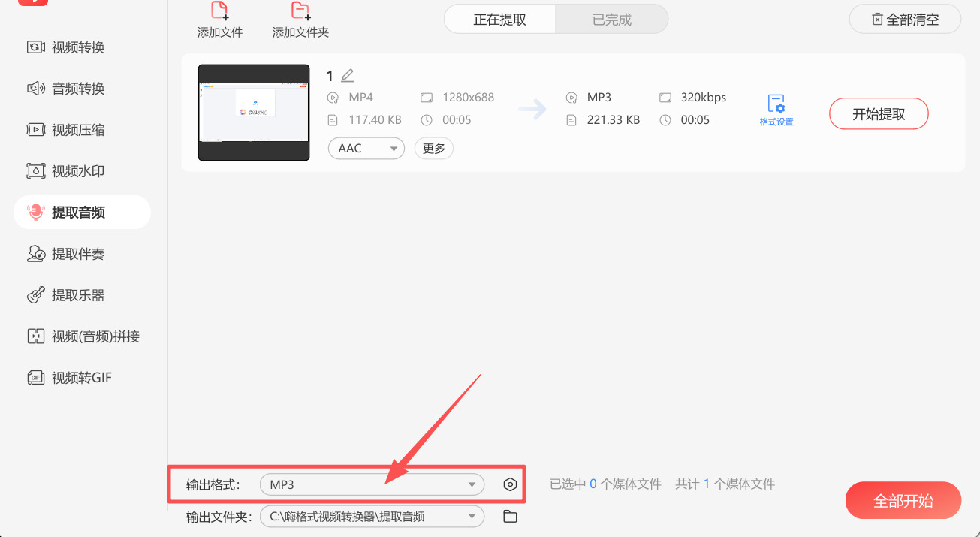The width and height of the screenshot is (980, 537).
Task: Click the 视频水印 sidebar icon
Action: click(36, 171)
